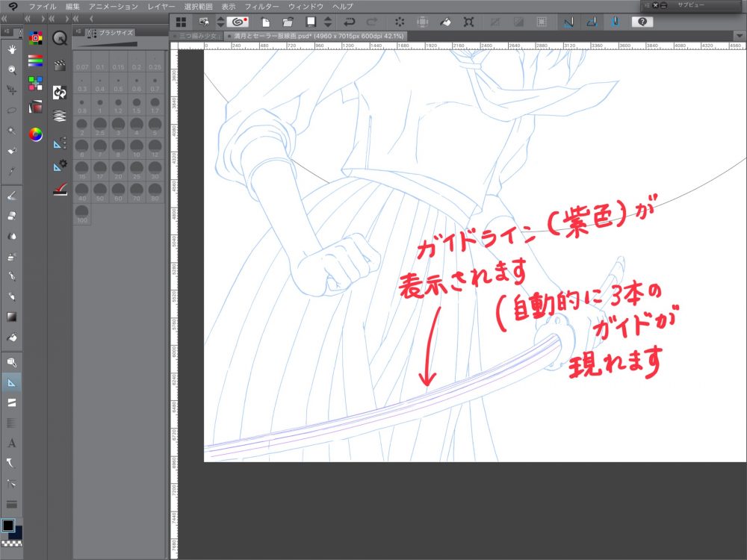Image resolution: width=747 pixels, height=560 pixels.
Task: Click the Open file folder icon
Action: 288,22
